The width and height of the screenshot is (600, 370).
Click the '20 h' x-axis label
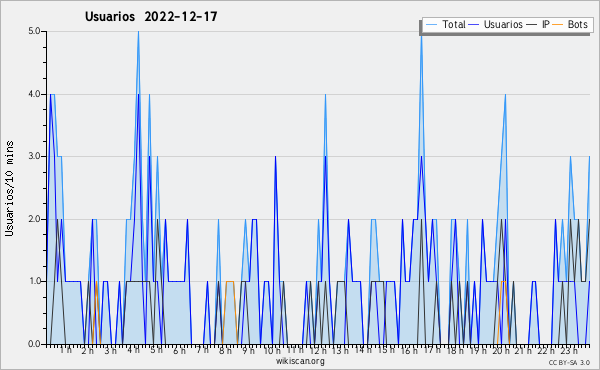[x=501, y=350]
